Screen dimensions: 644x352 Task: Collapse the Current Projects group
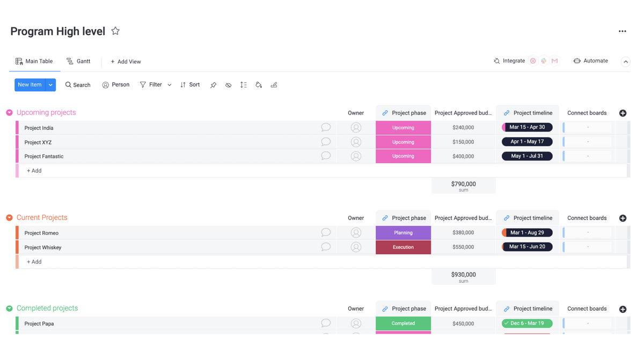coord(9,218)
